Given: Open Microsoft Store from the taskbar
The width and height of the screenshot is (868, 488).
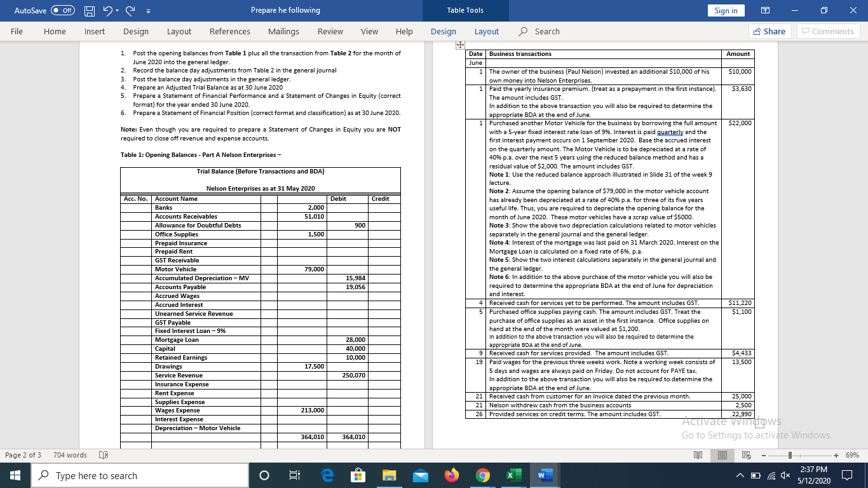Looking at the screenshot, I should click(359, 475).
